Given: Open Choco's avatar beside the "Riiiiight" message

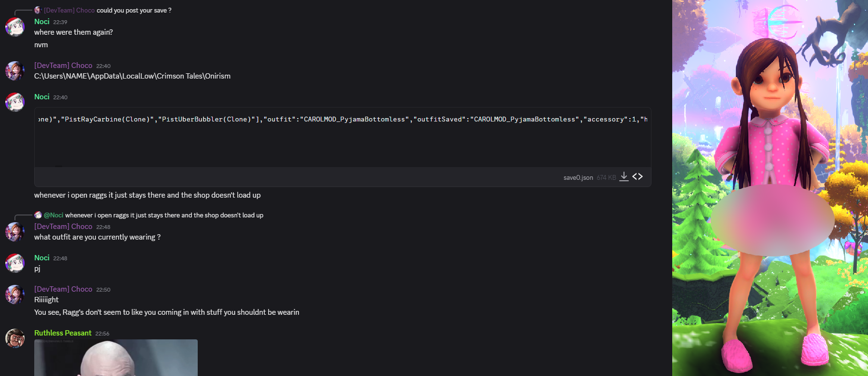Looking at the screenshot, I should coord(15,295).
